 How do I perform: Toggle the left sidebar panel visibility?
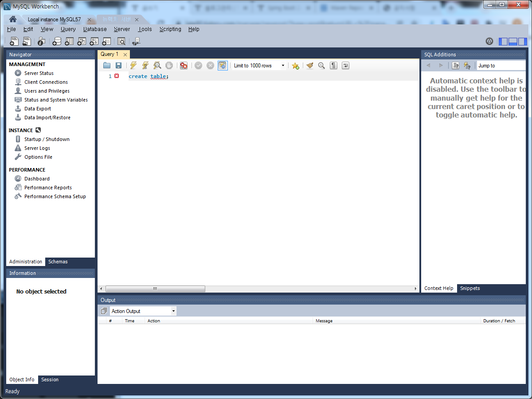point(503,42)
